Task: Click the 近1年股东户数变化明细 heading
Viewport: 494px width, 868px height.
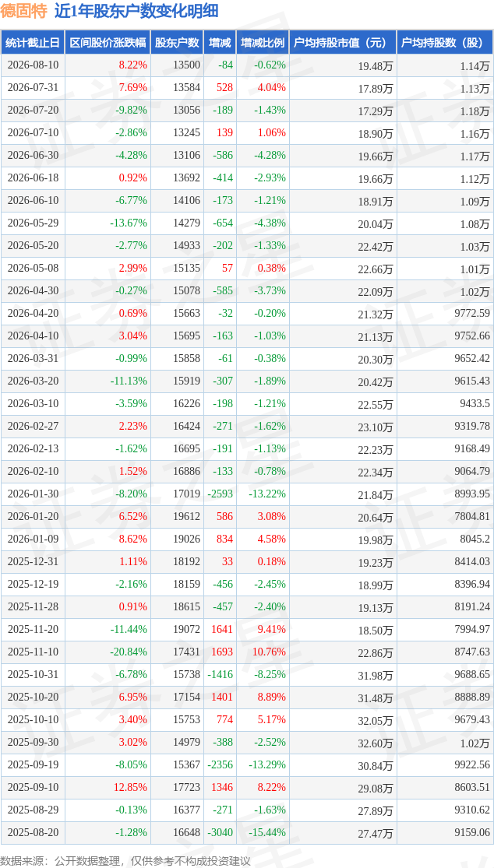Action: [x=136, y=11]
